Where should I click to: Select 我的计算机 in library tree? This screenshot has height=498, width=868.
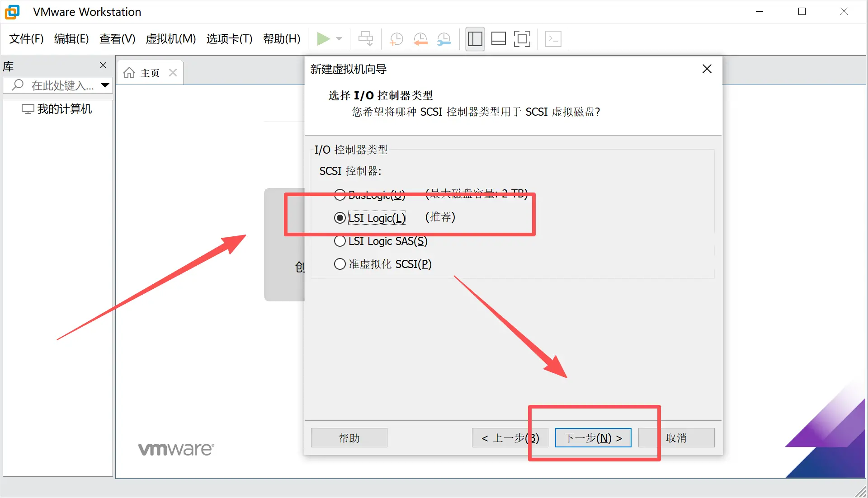[x=57, y=109]
